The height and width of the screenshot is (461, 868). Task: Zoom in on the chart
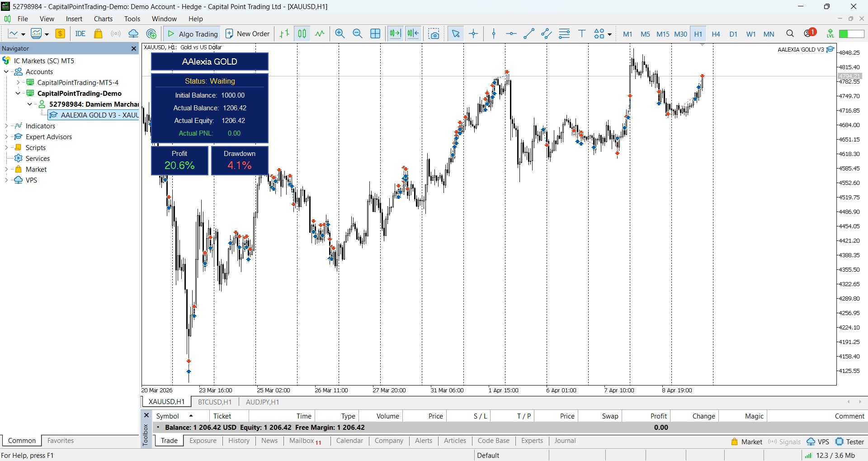coord(340,34)
